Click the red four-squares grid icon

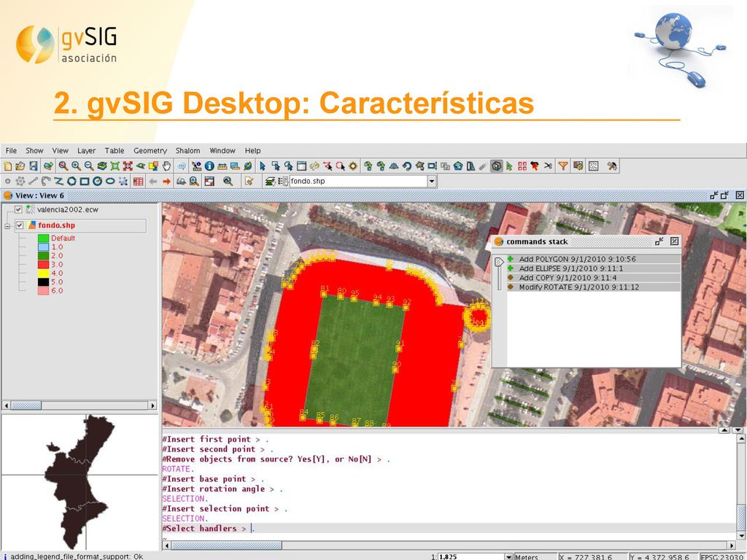pyautogui.click(x=522, y=166)
